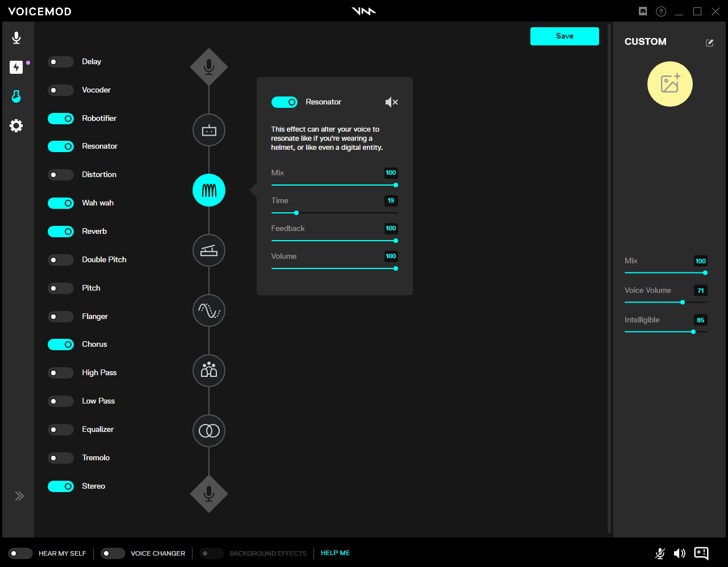The height and width of the screenshot is (567, 728).
Task: Select the Wah wah pedal icon
Action: (x=208, y=250)
